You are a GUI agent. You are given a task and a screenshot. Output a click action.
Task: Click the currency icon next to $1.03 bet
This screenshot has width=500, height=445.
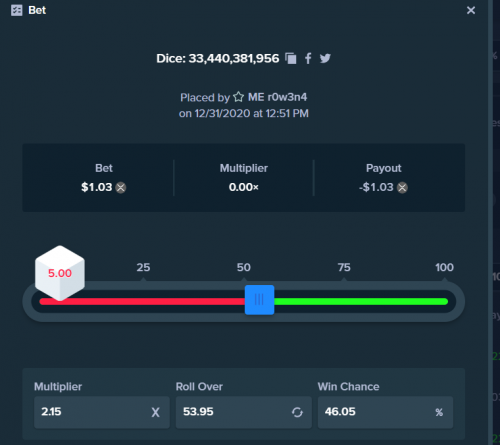[121, 187]
